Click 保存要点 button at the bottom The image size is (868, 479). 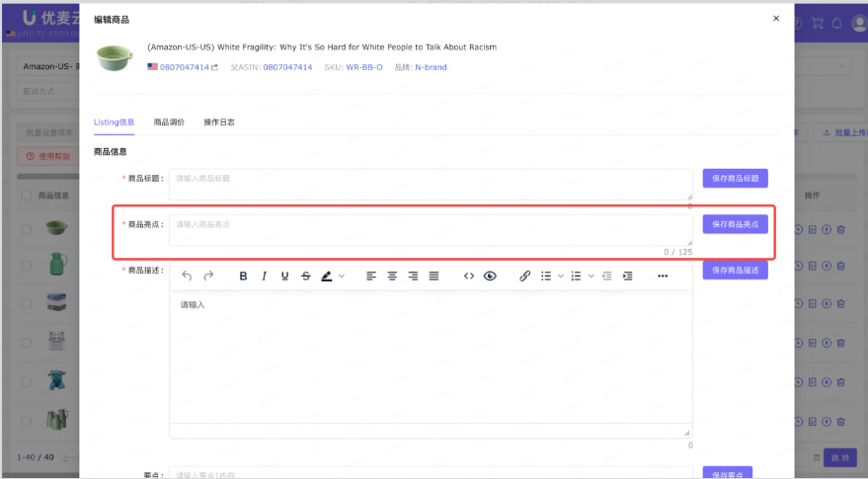(x=728, y=473)
